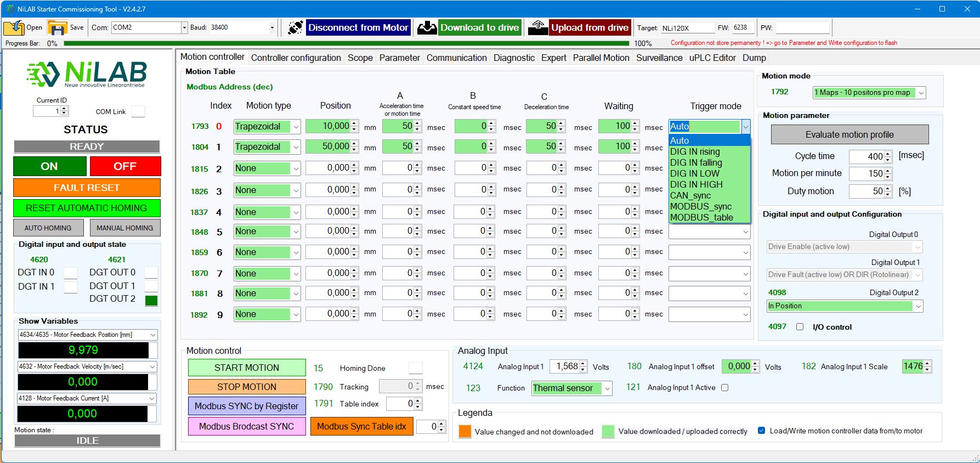Switch to the Scope tab

pyautogui.click(x=360, y=58)
